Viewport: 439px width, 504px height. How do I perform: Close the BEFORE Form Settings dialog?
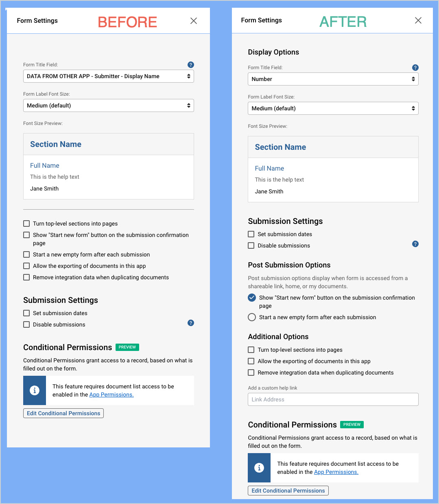[193, 20]
